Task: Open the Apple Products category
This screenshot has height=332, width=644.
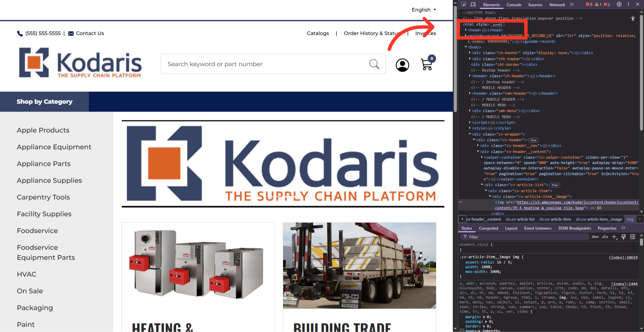Action: (x=43, y=130)
